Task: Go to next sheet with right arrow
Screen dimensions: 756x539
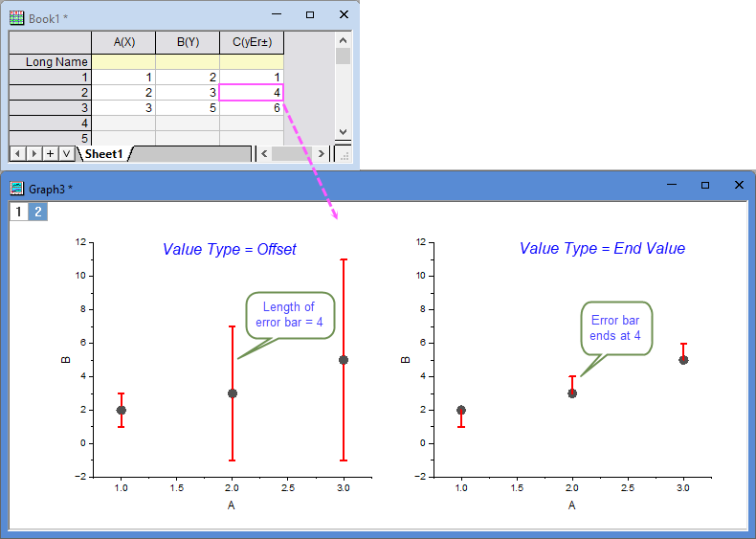Action: click(33, 153)
